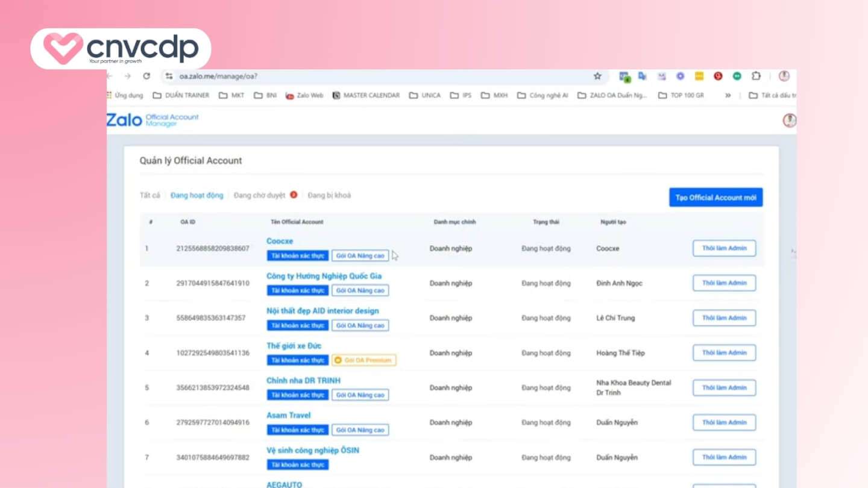Bookmark this page with the star icon
Viewport: 868px width, 488px height.
click(x=597, y=76)
